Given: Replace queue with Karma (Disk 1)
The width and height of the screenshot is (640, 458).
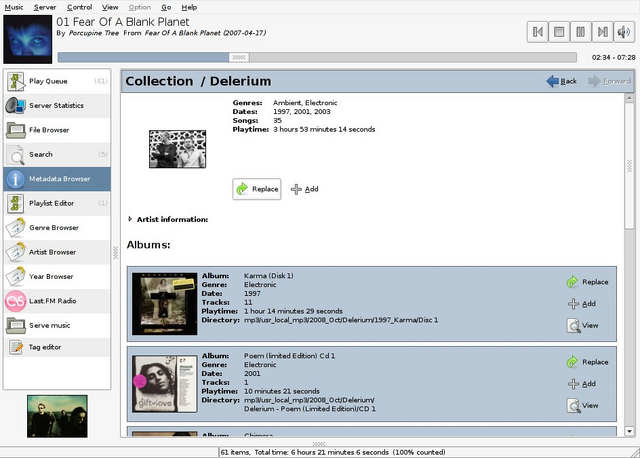Looking at the screenshot, I should point(587,282).
